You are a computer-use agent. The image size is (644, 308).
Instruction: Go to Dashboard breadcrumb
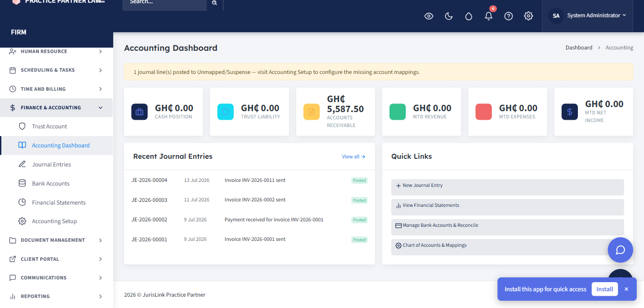coord(579,48)
